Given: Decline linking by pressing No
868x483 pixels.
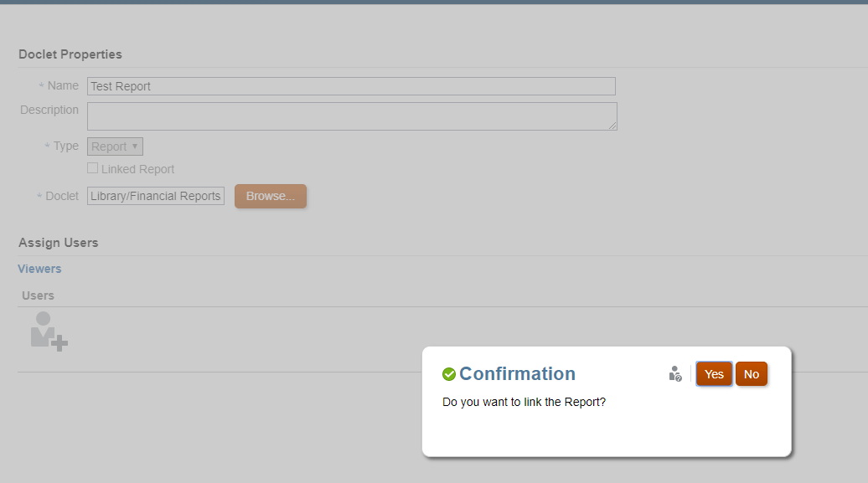Looking at the screenshot, I should (752, 374).
